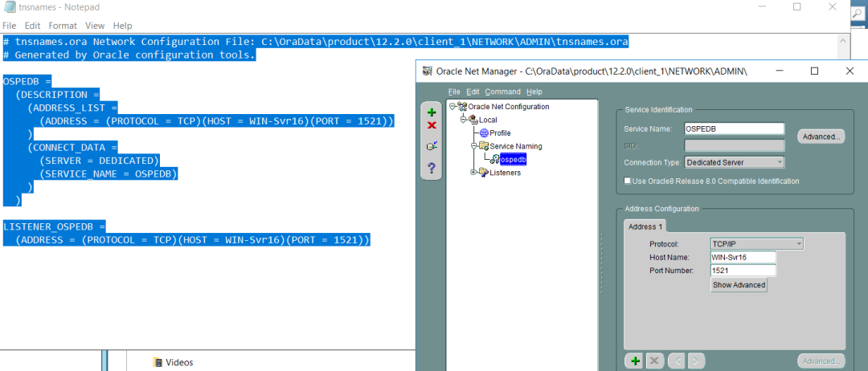Click '# Generated by Oracle configuration tools.' line

point(129,55)
